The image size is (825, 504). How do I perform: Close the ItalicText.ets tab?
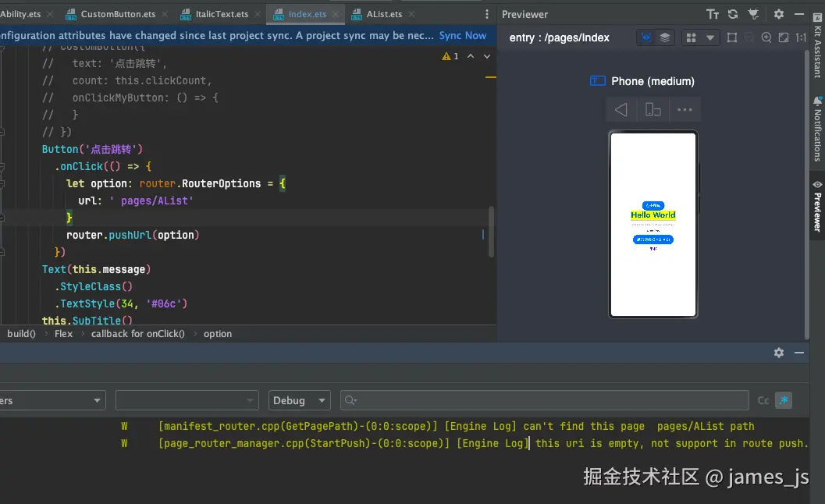pos(258,14)
